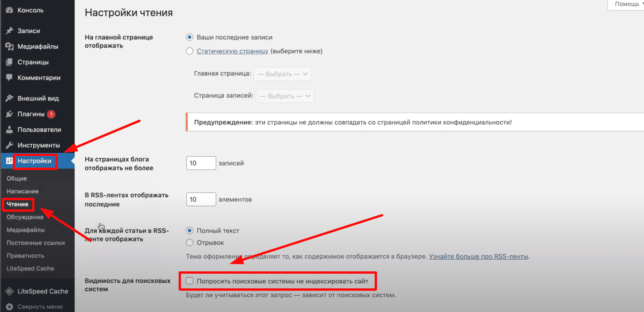Open Настройки menu item
644x312 pixels.
tap(37, 161)
